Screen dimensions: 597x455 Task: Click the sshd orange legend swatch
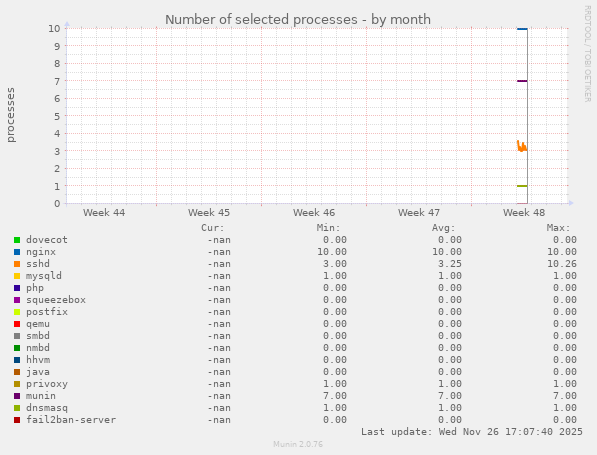(x=17, y=264)
